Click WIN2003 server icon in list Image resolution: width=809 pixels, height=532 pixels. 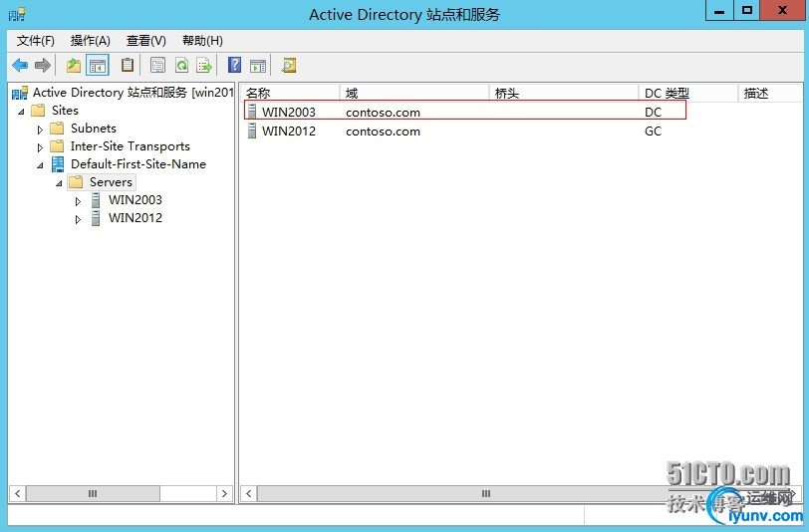[252, 112]
